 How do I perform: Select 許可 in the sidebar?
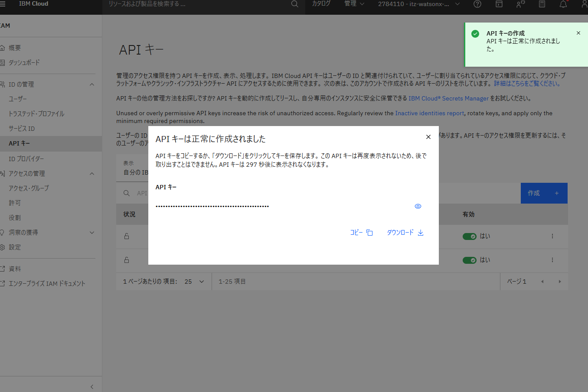[15, 203]
